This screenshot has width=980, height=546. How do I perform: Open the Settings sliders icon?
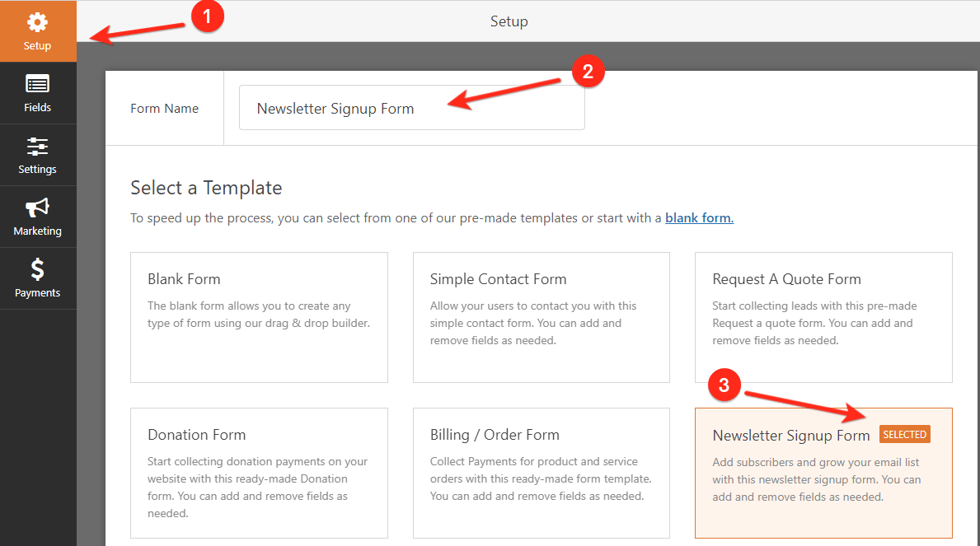pos(37,147)
